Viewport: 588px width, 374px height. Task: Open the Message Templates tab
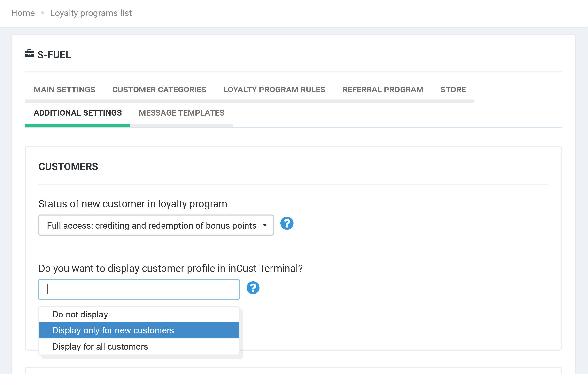[x=181, y=113]
